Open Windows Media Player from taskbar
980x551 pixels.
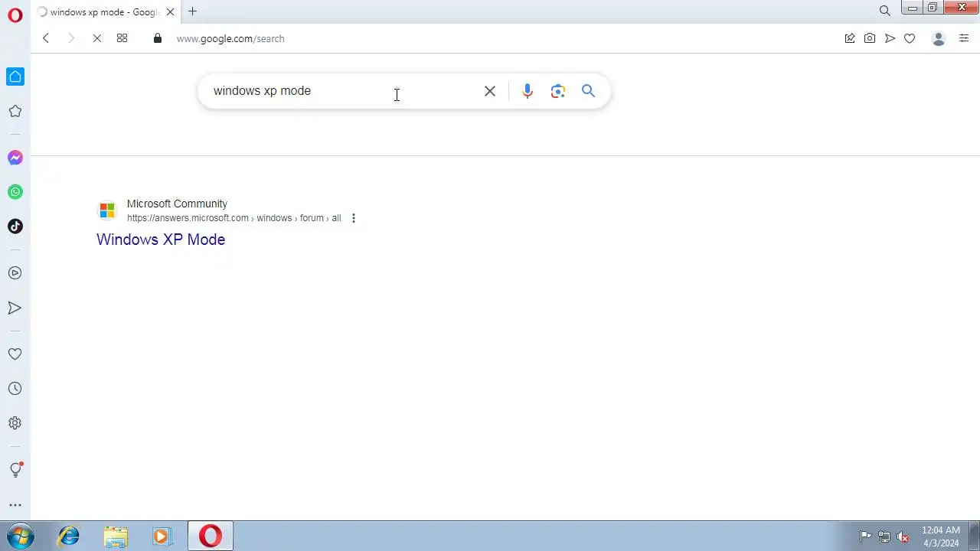[162, 536]
